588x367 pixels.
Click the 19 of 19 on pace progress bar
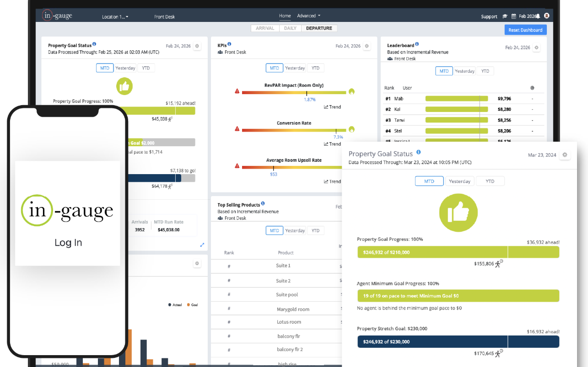point(459,296)
